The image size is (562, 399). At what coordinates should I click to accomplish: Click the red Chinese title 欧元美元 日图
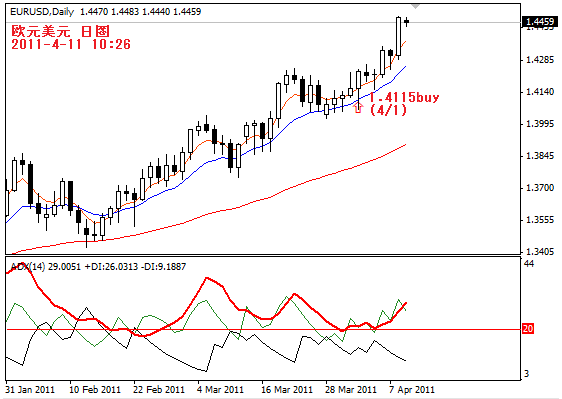[x=60, y=31]
